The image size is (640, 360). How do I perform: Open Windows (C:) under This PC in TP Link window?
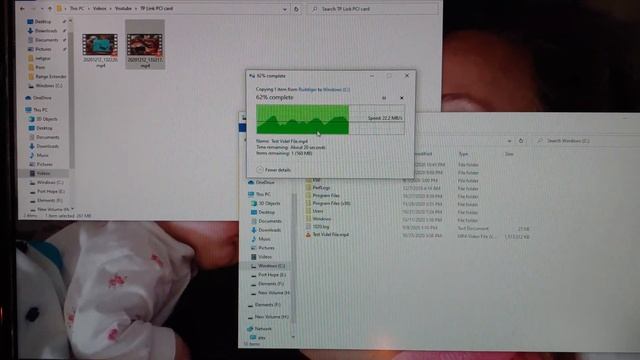[50, 182]
